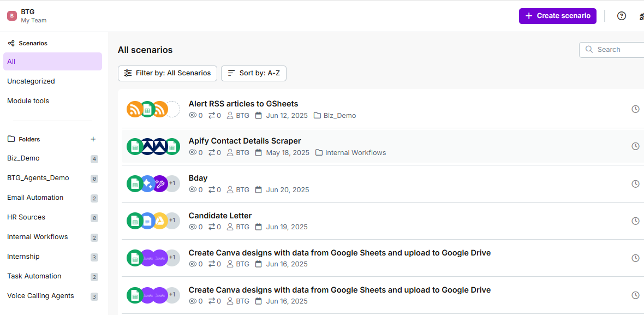The width and height of the screenshot is (644, 315).
Task: Open schedule clock for Alert RSS scenario
Action: coord(635,109)
